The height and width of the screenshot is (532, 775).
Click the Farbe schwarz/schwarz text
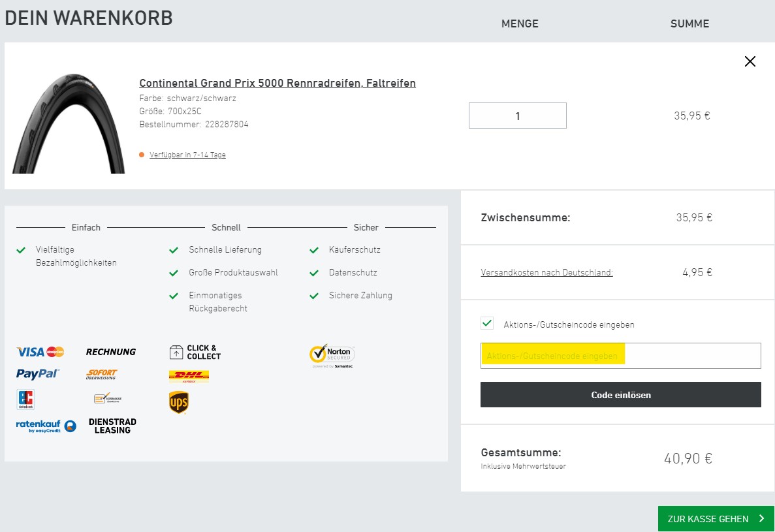pos(188,98)
